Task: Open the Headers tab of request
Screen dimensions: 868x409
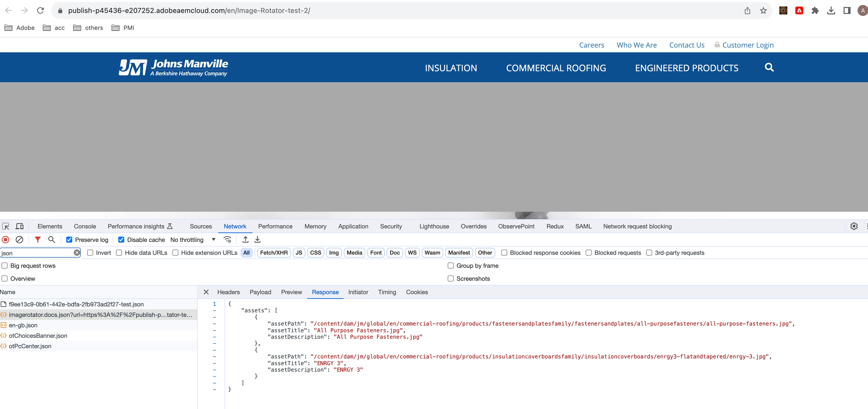Action: point(229,292)
